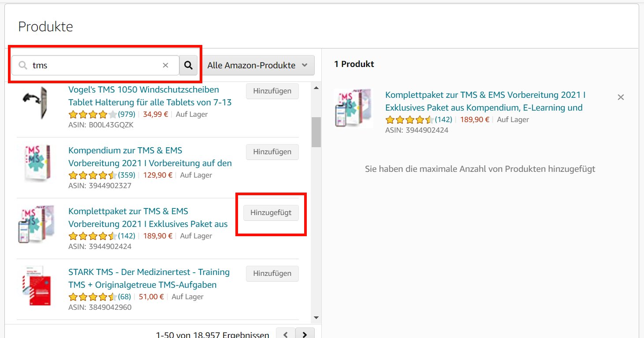Image resolution: width=644 pixels, height=338 pixels.
Task: Click the results list scrollbar thumb
Action: [x=316, y=132]
